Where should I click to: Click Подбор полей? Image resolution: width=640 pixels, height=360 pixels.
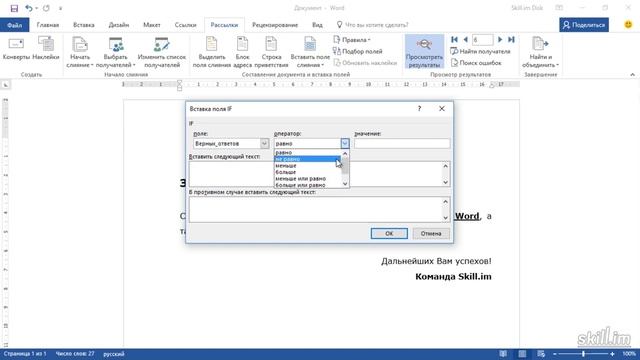point(358,51)
